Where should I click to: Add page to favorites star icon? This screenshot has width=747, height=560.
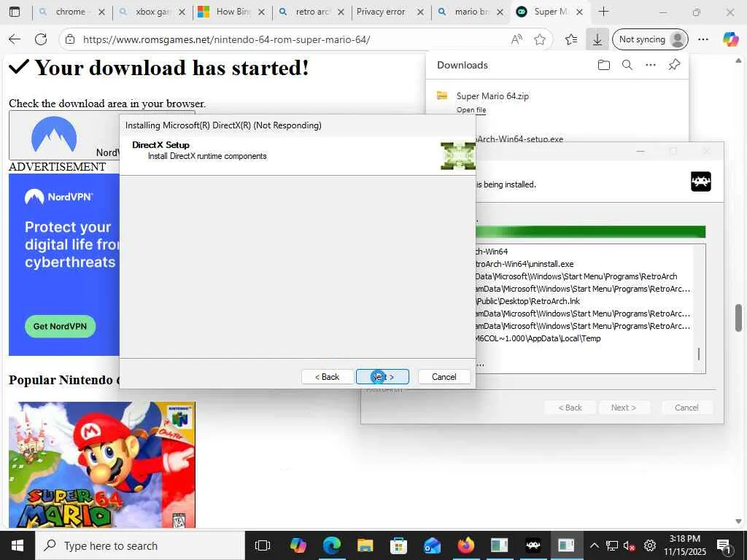click(x=540, y=39)
